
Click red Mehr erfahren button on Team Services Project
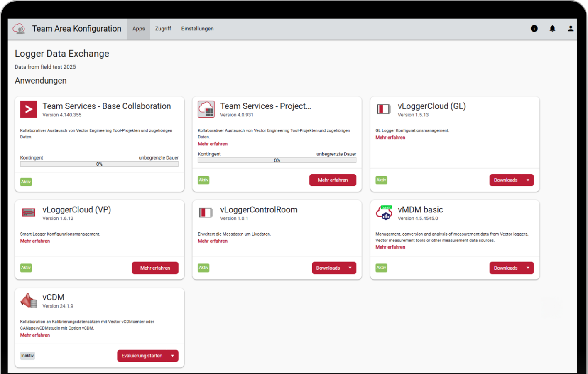click(x=333, y=180)
